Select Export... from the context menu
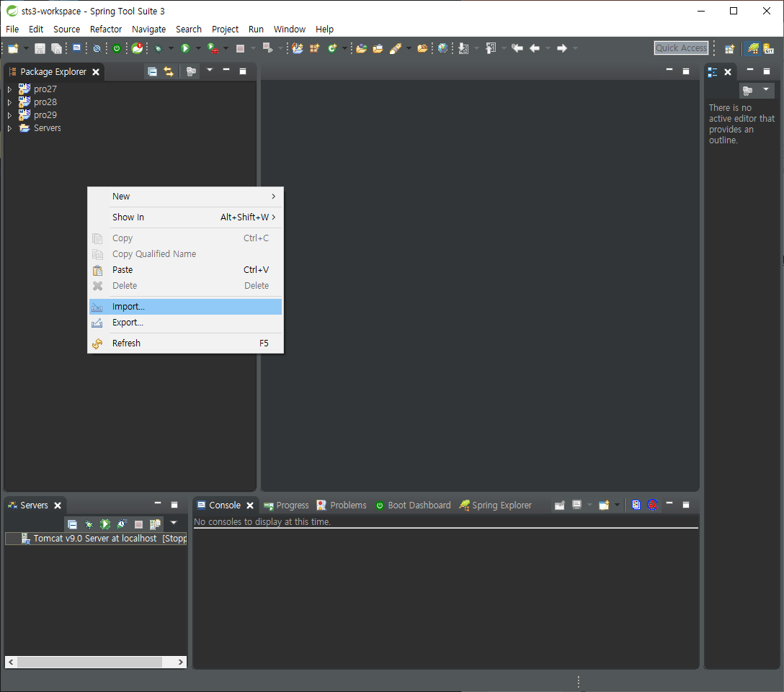784x692 pixels. tap(185, 323)
